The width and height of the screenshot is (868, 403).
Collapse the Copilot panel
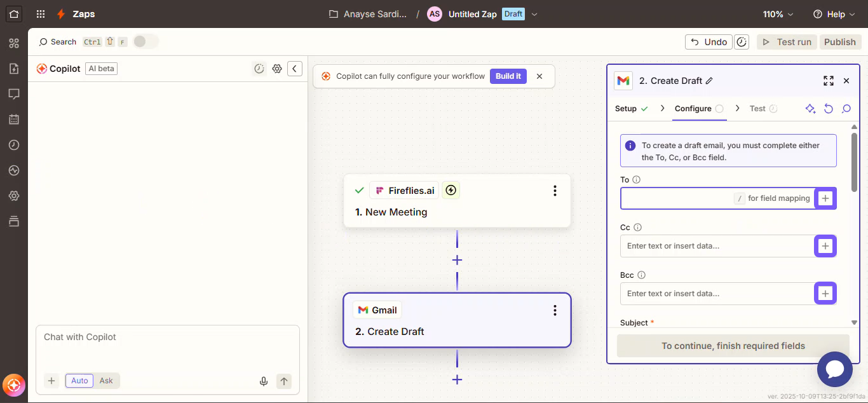[x=294, y=69]
